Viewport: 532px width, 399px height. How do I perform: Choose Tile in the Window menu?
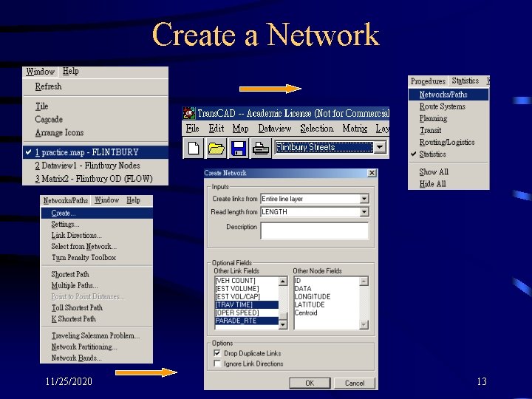coord(95,106)
